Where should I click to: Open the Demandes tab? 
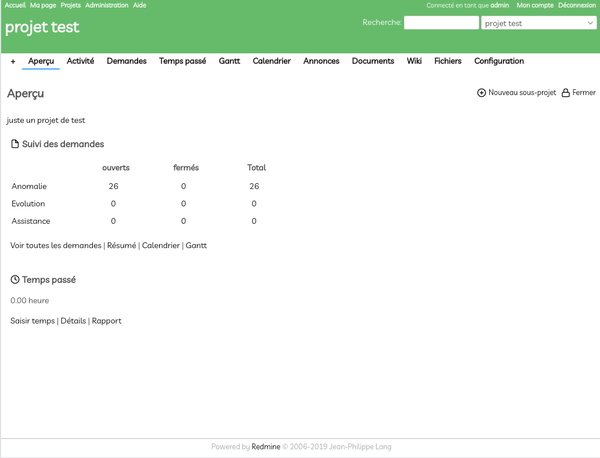[x=126, y=61]
